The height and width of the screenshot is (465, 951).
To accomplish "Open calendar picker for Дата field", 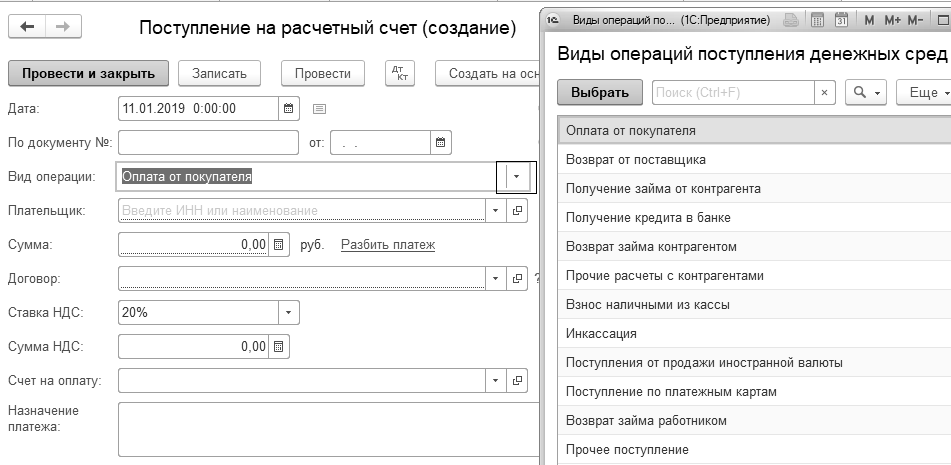I will point(289,108).
